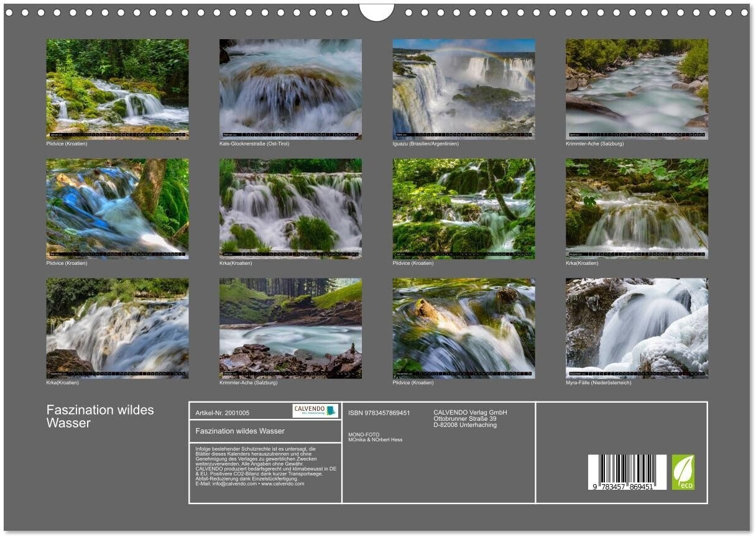The image size is (756, 537).
Task: Click the 'Myra-Fälle (Niederösterreich)' caption
Action: 598,382
